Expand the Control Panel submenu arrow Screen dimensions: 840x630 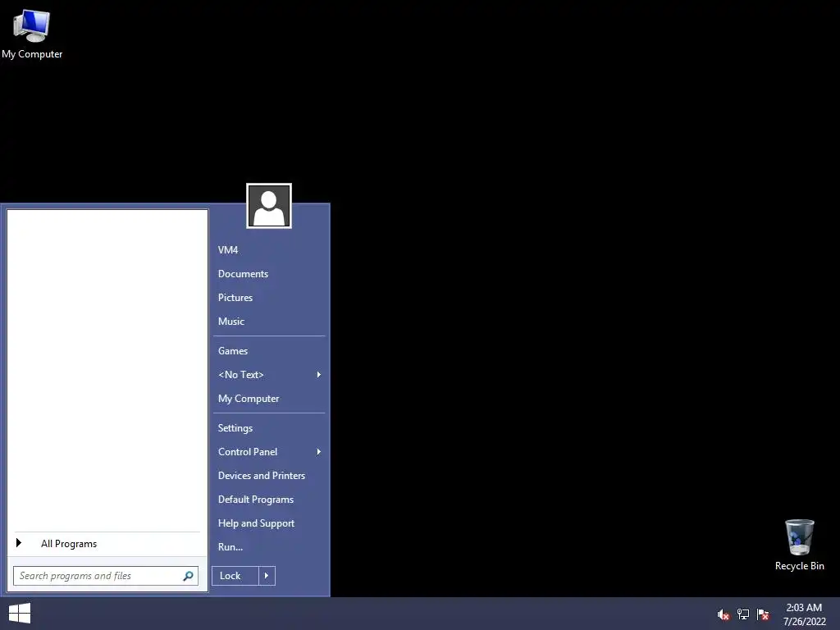(319, 452)
